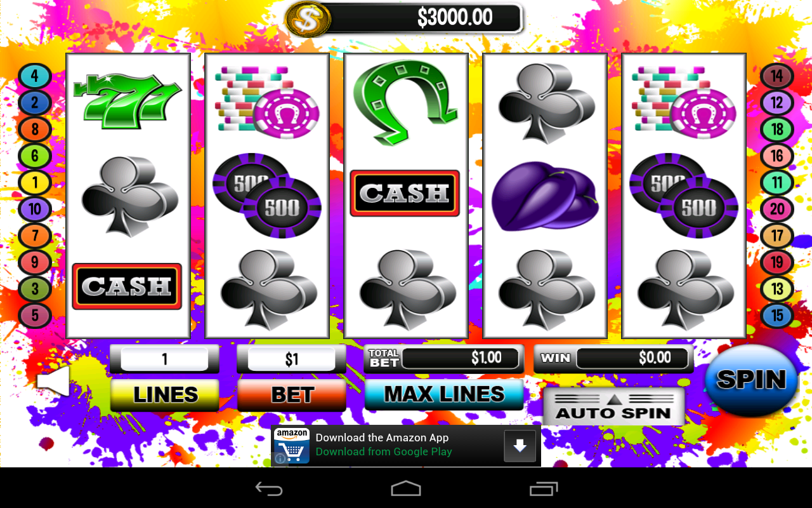This screenshot has width=812, height=508.
Task: Click the lines count field showing 1
Action: pyautogui.click(x=164, y=359)
